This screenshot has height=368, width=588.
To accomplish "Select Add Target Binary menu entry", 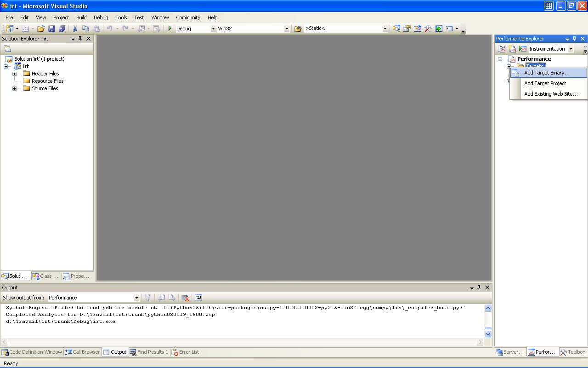I will coord(547,73).
